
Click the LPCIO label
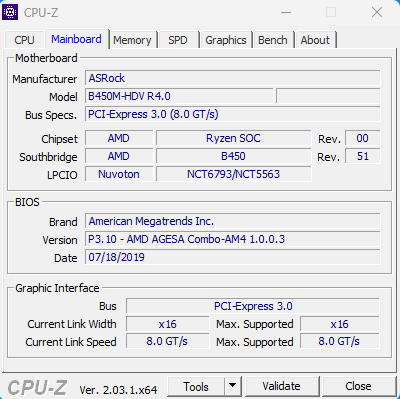(x=62, y=175)
